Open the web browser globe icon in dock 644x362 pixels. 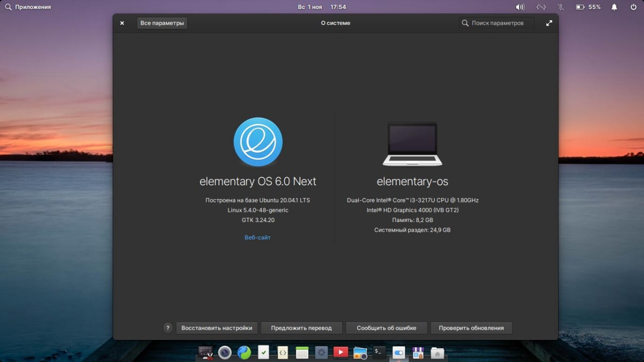click(x=244, y=352)
